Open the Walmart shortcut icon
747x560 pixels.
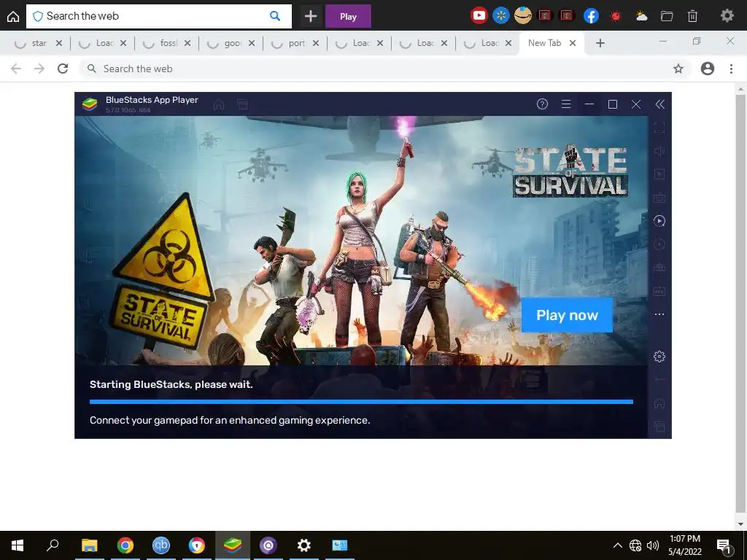[500, 16]
